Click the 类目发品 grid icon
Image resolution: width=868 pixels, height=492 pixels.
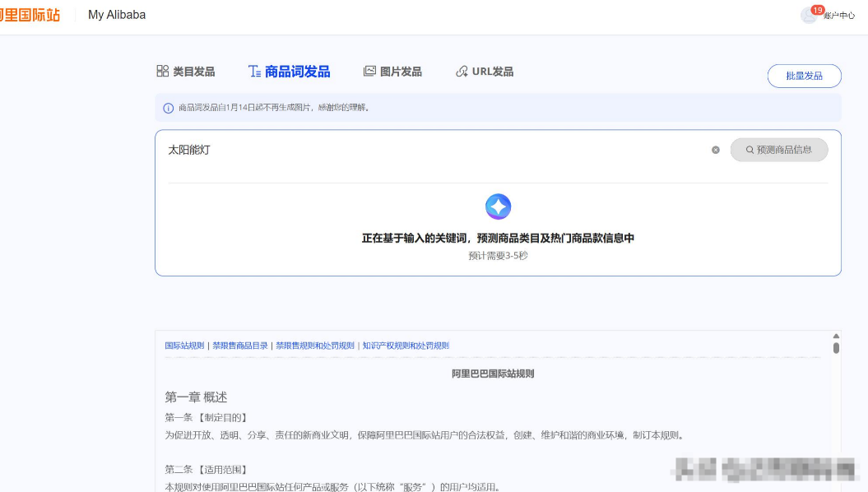pos(163,71)
